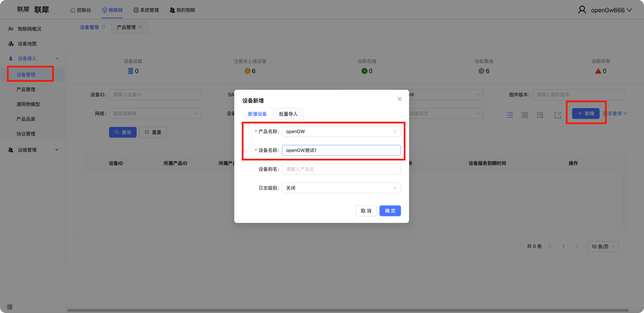Click the refresh icon on 设备管理 tab
Screen dimensions: 644x313
pos(104,27)
